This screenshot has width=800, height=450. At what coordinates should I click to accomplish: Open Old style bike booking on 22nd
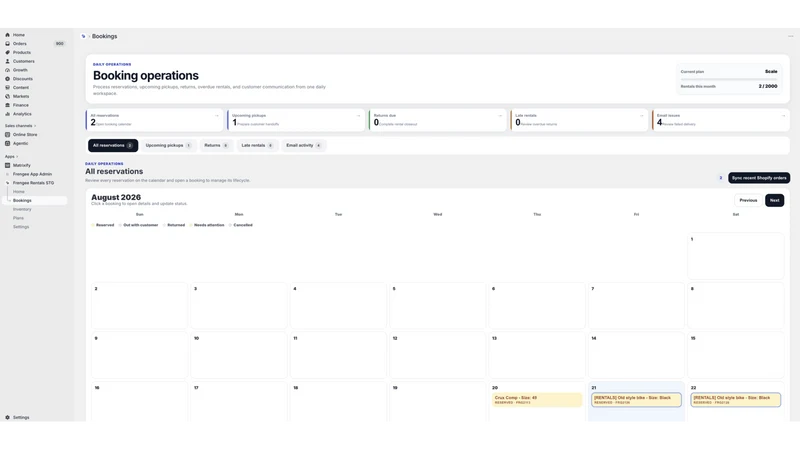pyautogui.click(x=735, y=400)
